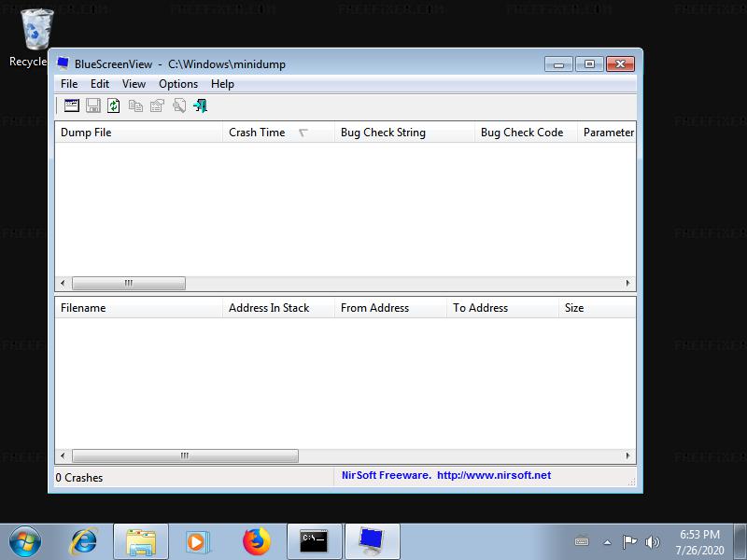Click upper pane horizontal scrollbar thumb
This screenshot has width=747, height=560.
(x=129, y=284)
